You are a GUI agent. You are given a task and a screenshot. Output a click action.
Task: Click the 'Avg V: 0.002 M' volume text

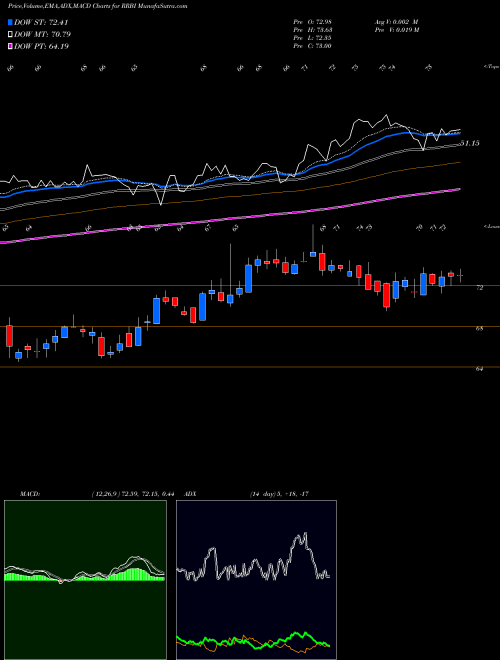(396, 21)
